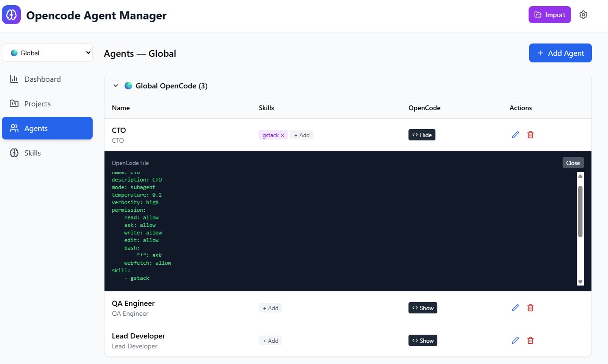Click the QA Engineer agent name
Viewport: 608px width, 364px height.
(133, 303)
